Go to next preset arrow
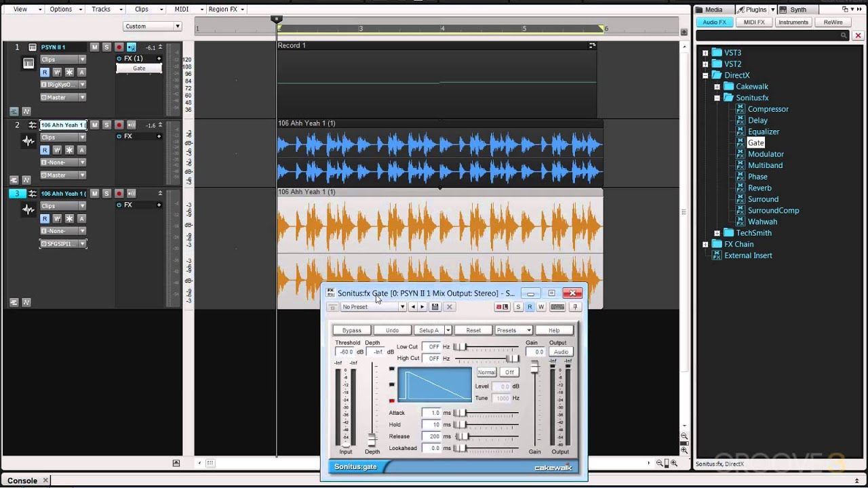This screenshot has width=868, height=488. coord(422,307)
